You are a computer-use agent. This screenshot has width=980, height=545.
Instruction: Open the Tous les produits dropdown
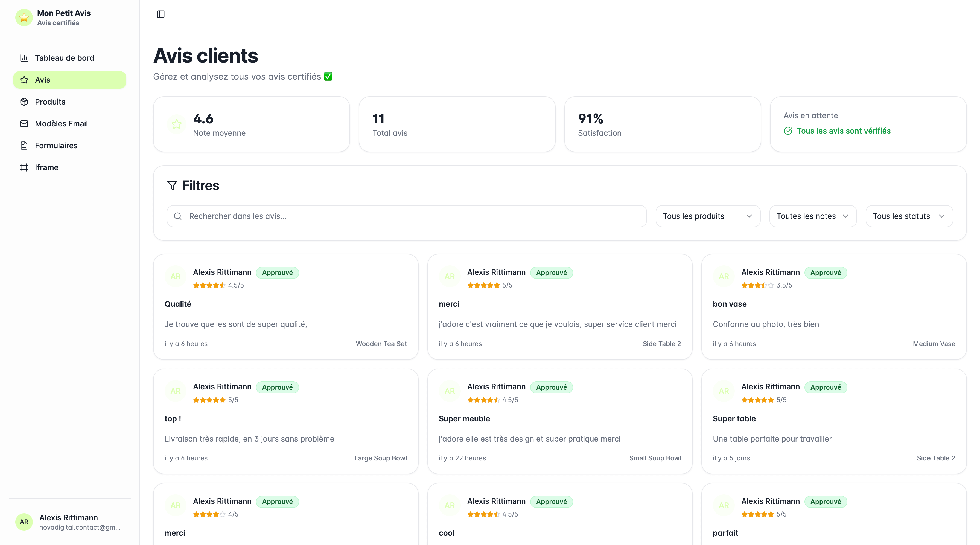tap(708, 216)
